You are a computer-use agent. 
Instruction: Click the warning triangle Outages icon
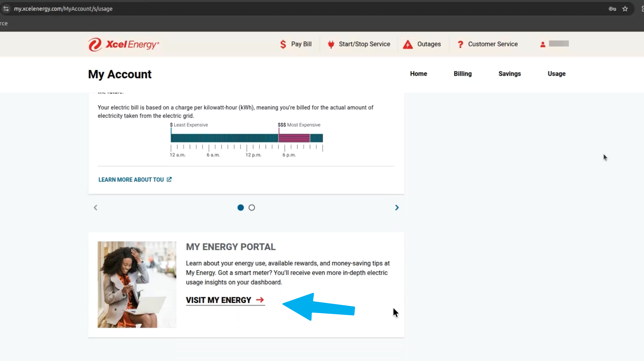[x=408, y=44]
